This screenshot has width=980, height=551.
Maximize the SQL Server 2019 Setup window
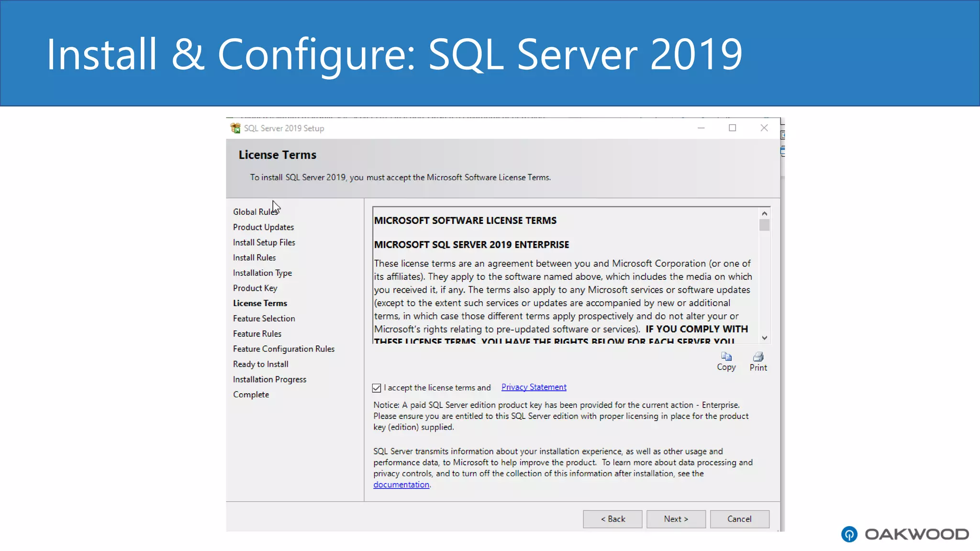pyautogui.click(x=732, y=128)
